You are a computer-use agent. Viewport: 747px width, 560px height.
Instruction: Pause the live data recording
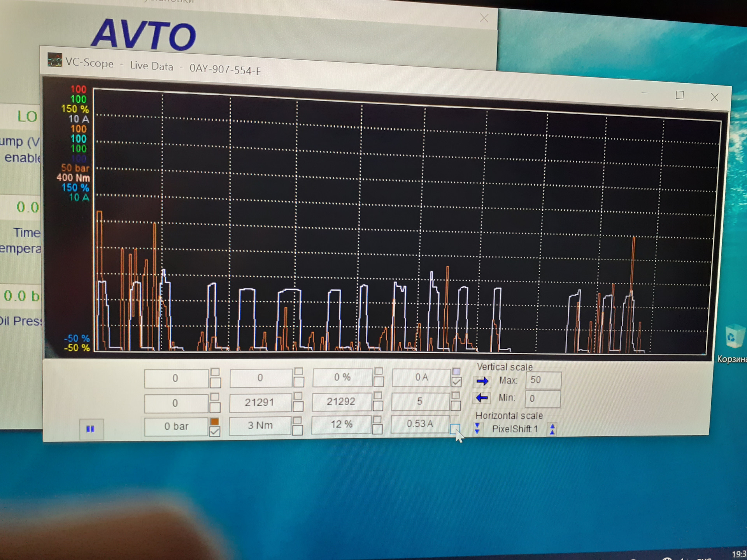pos(91,429)
